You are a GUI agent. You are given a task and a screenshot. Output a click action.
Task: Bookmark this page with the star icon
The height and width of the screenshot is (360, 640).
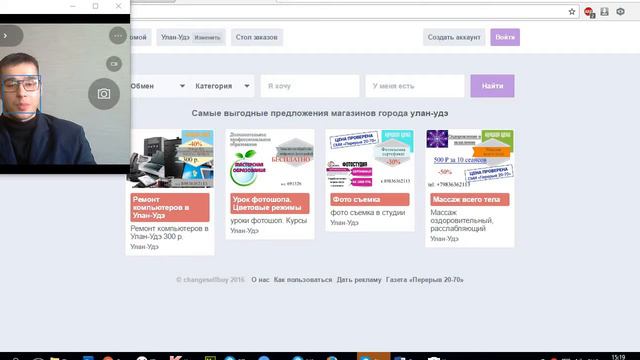tap(572, 12)
